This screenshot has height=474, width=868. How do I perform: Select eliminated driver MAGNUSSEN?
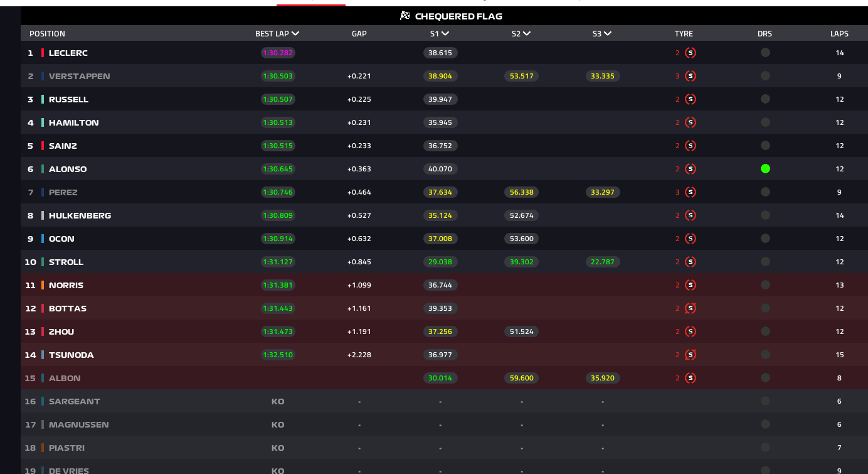click(79, 424)
